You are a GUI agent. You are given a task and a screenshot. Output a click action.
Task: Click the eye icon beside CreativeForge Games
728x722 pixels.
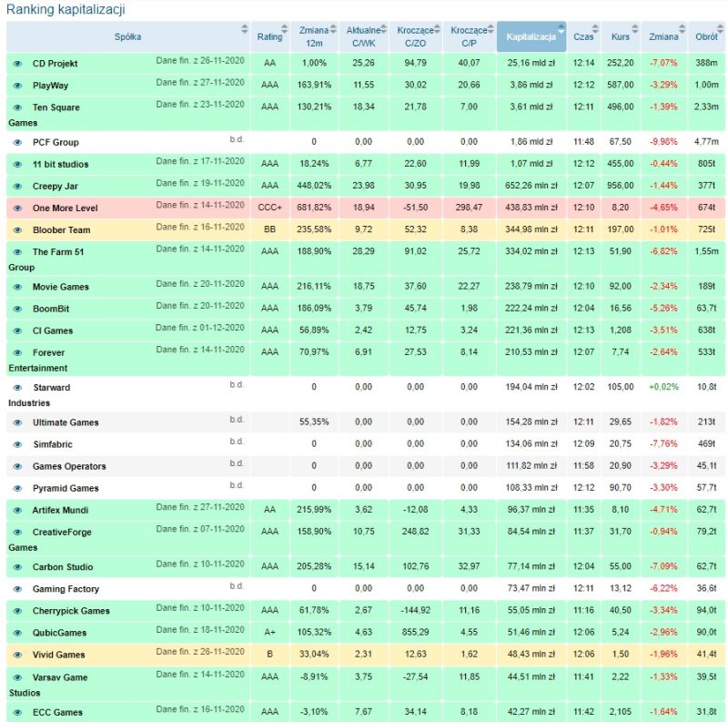coord(17,532)
